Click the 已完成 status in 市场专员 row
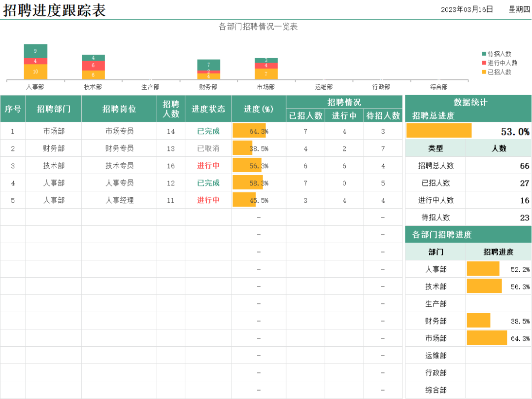This screenshot has width=532, height=399. pyautogui.click(x=208, y=131)
